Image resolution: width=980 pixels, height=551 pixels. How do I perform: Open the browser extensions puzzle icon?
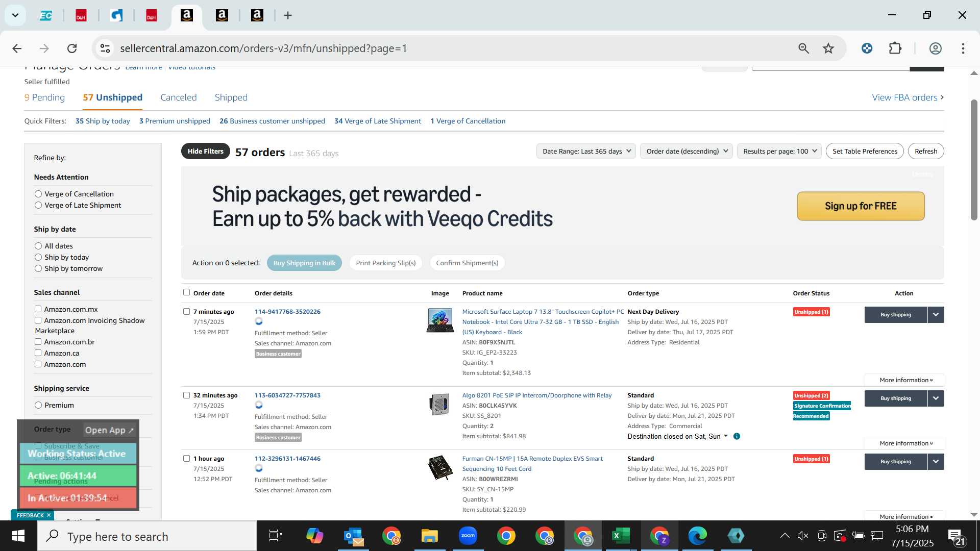pyautogui.click(x=895, y=48)
